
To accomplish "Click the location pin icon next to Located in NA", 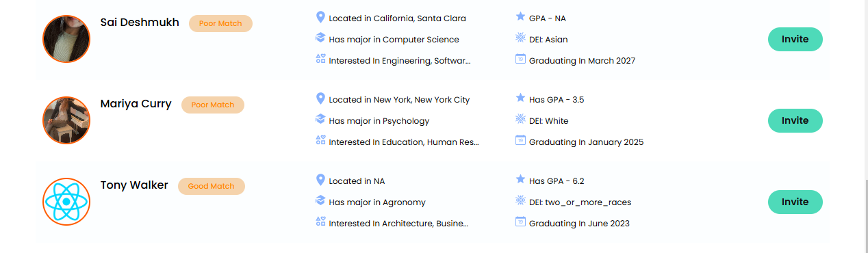I will coord(320,180).
